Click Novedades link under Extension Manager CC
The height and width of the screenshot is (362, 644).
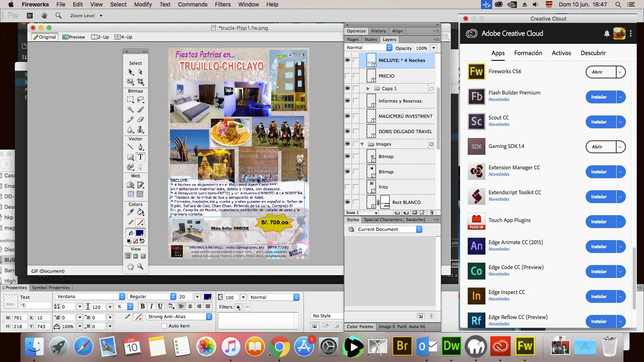point(499,174)
